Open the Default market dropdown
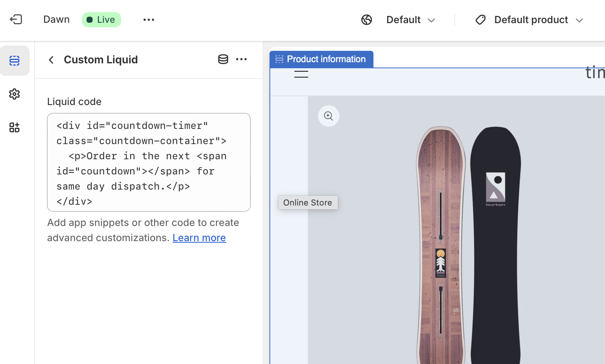The image size is (605, 364). tap(411, 20)
